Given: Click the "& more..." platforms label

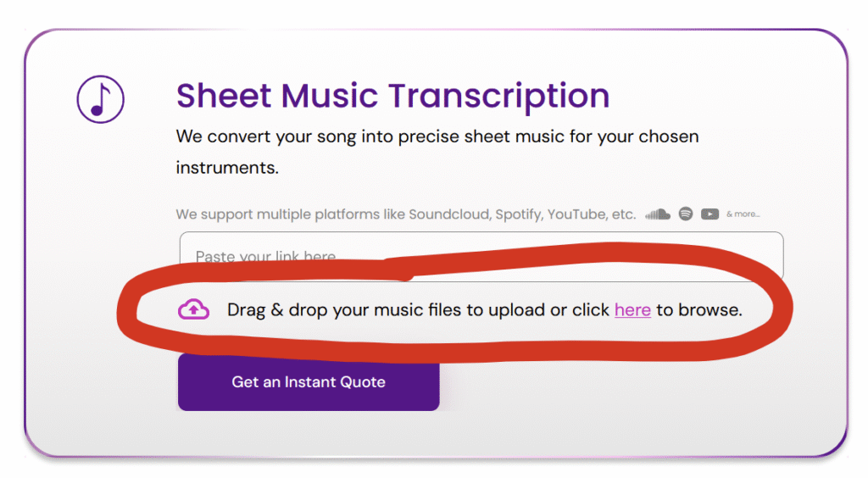Looking at the screenshot, I should (x=743, y=214).
